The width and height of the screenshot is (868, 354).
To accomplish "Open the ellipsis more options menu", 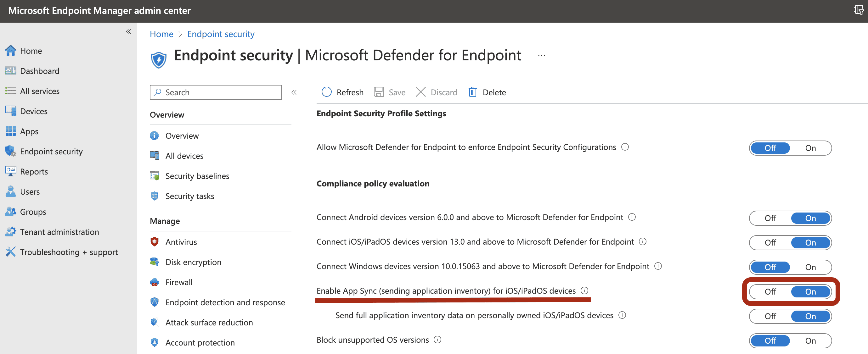I will (x=542, y=56).
